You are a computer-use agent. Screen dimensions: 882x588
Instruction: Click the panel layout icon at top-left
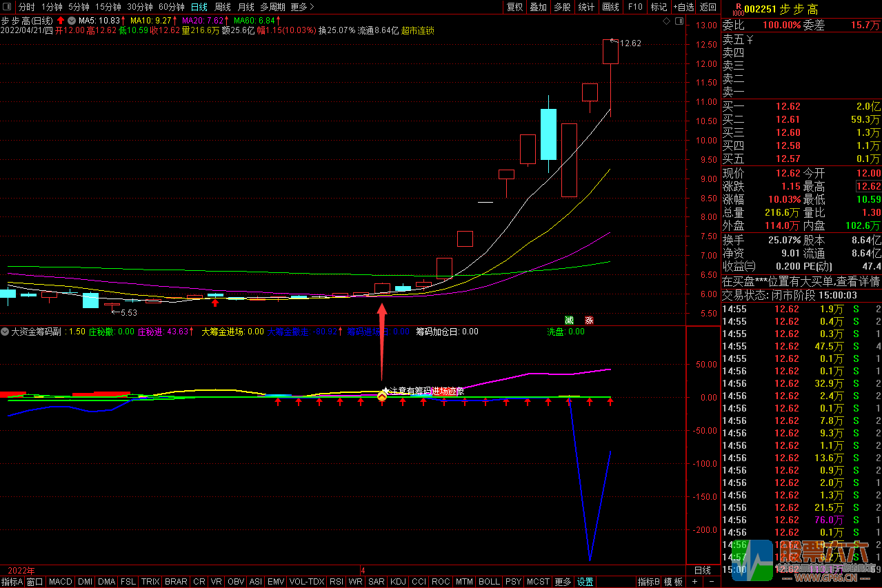point(8,7)
